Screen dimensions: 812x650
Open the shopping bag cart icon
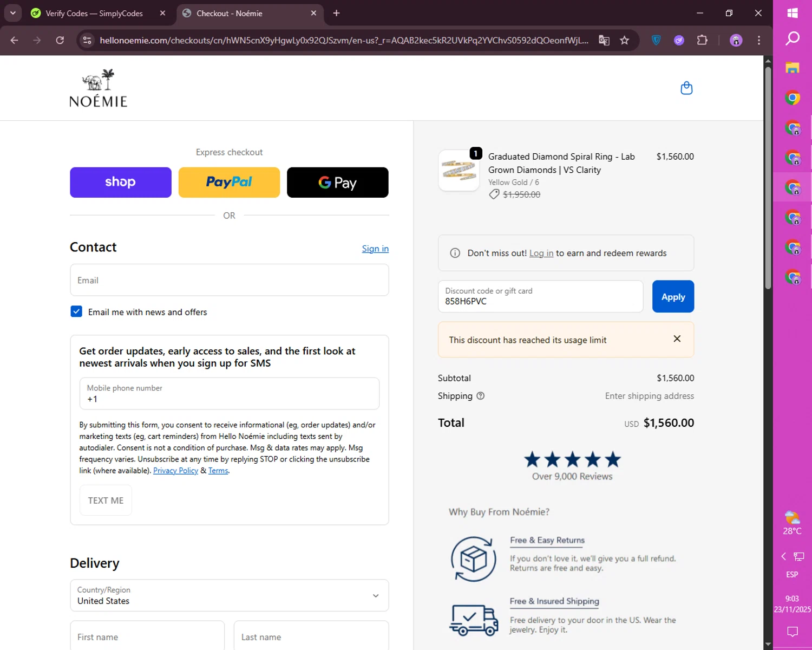click(686, 88)
